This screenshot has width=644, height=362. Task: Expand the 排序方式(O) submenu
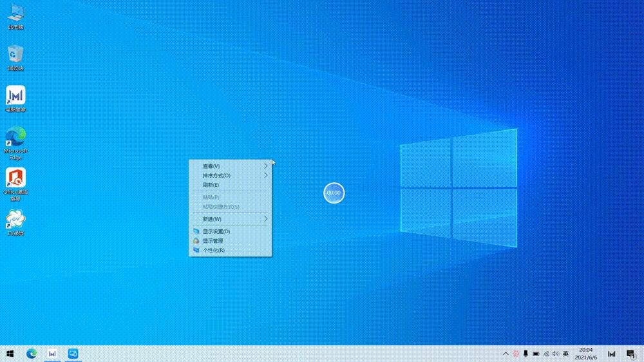tap(231, 175)
